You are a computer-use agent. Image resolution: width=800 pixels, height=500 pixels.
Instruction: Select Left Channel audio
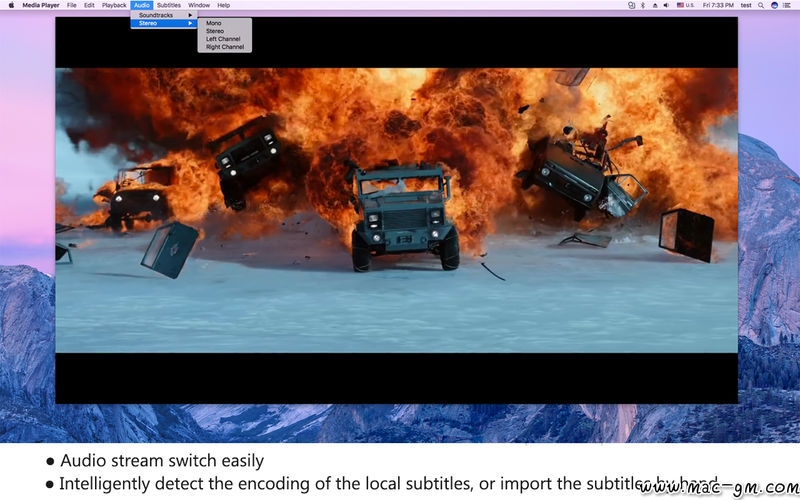(225, 39)
